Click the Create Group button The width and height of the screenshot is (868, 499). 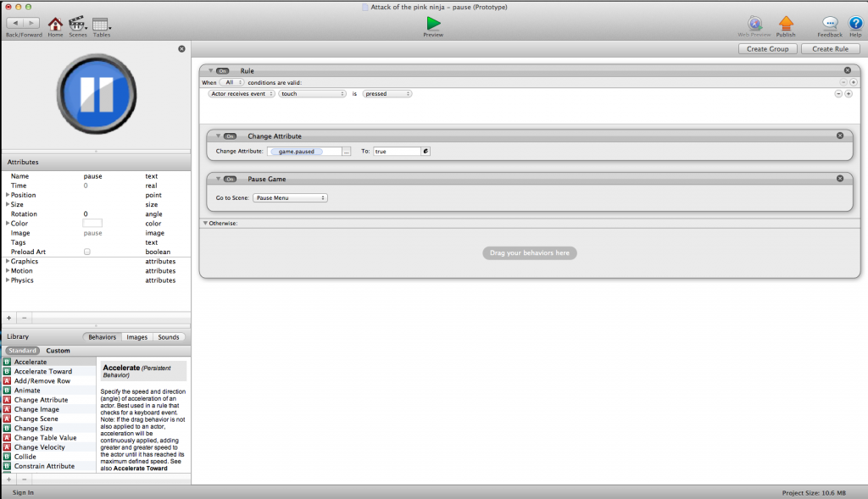[x=767, y=49]
